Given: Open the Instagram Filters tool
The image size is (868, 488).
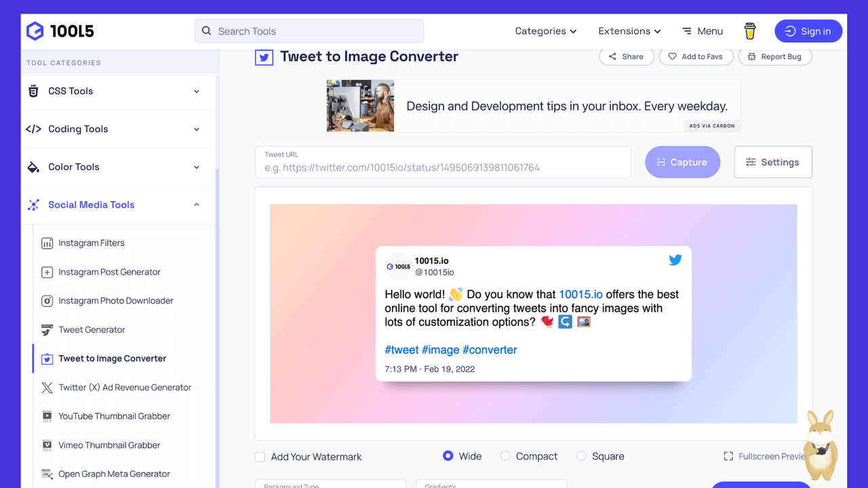Looking at the screenshot, I should (91, 243).
